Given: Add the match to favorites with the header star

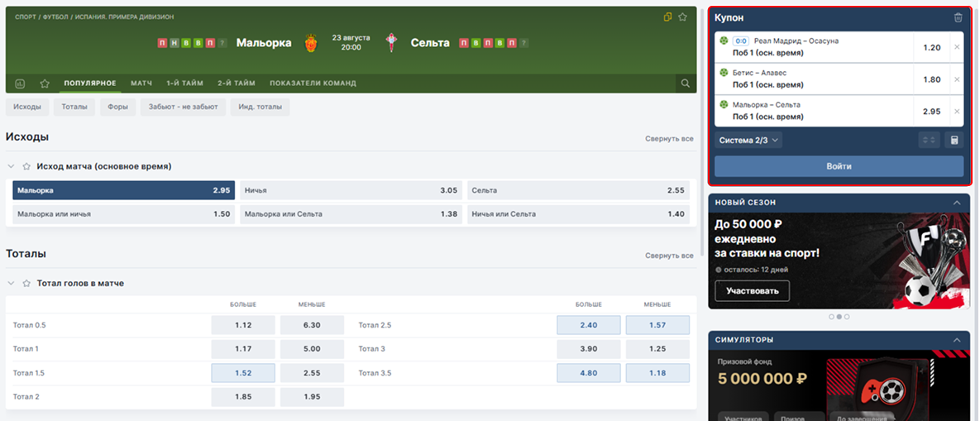Looking at the screenshot, I should (x=682, y=17).
